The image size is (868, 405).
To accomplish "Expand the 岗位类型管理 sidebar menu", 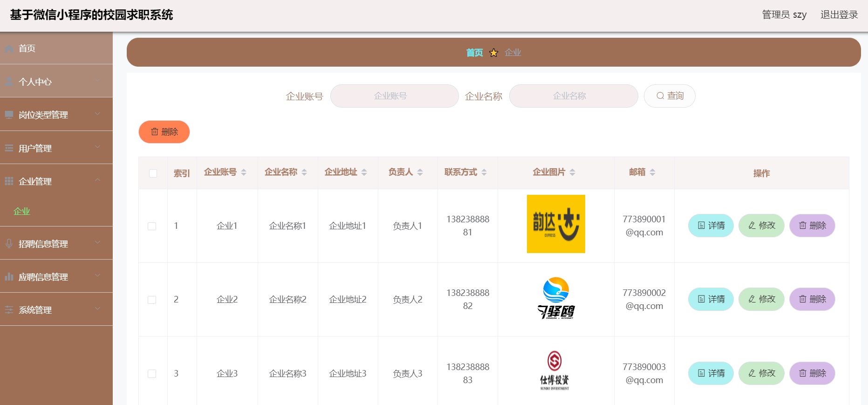I will [x=56, y=115].
